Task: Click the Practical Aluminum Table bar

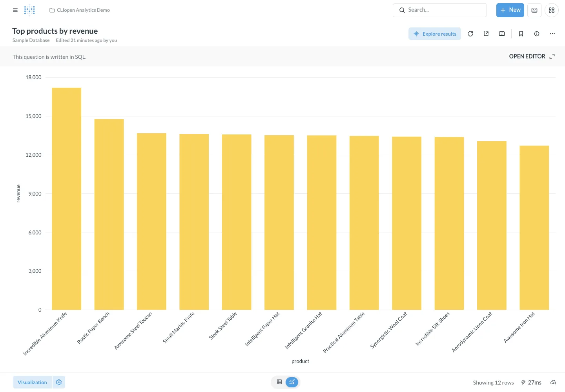Action: coord(364,223)
